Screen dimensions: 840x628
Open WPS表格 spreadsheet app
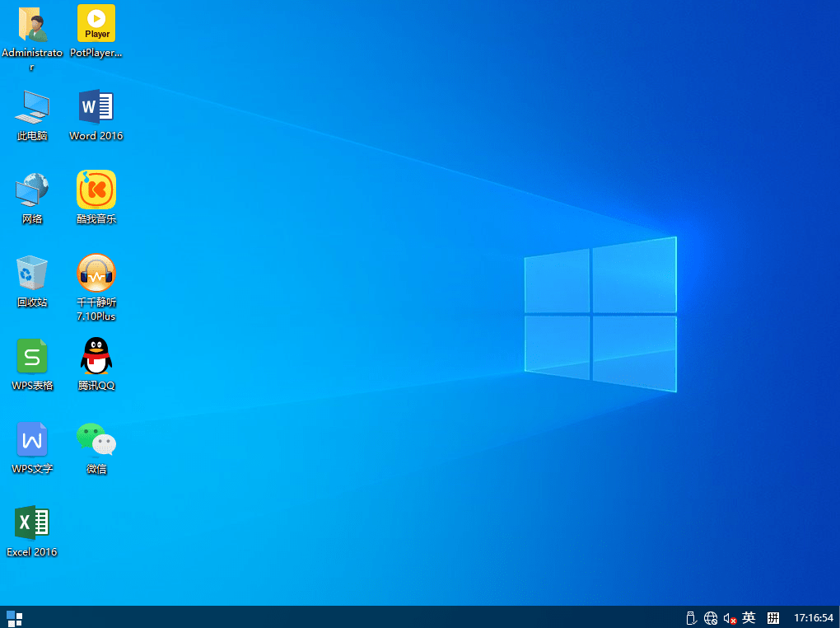coord(32,356)
